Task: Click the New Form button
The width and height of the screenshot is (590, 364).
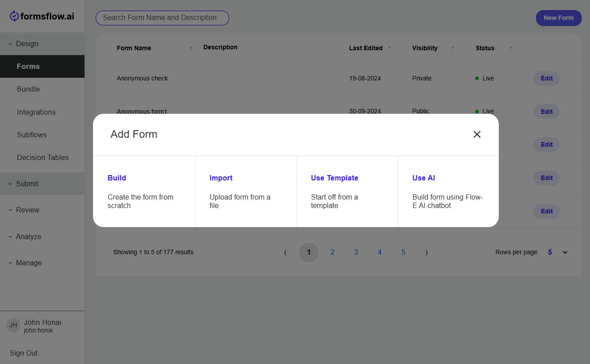Action: [558, 18]
